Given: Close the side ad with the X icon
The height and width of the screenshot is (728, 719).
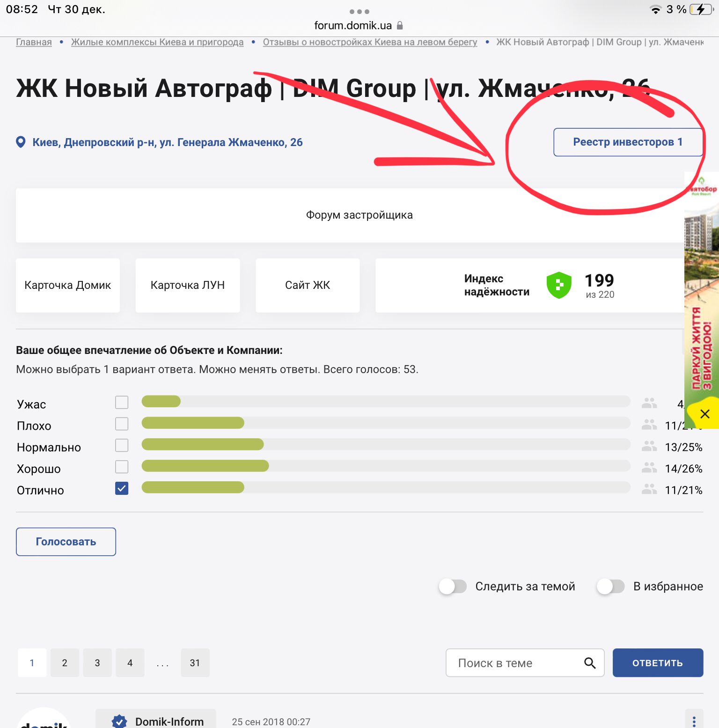Looking at the screenshot, I should pyautogui.click(x=705, y=413).
